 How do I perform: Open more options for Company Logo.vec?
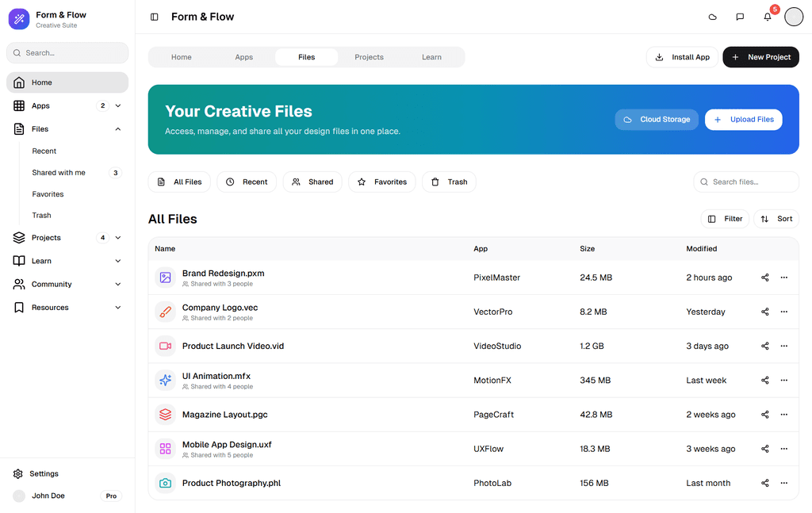784,312
